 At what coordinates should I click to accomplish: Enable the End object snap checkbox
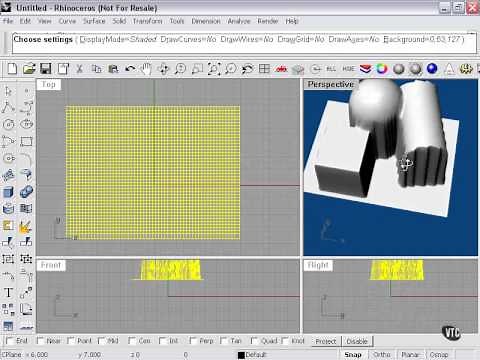tap(10, 341)
